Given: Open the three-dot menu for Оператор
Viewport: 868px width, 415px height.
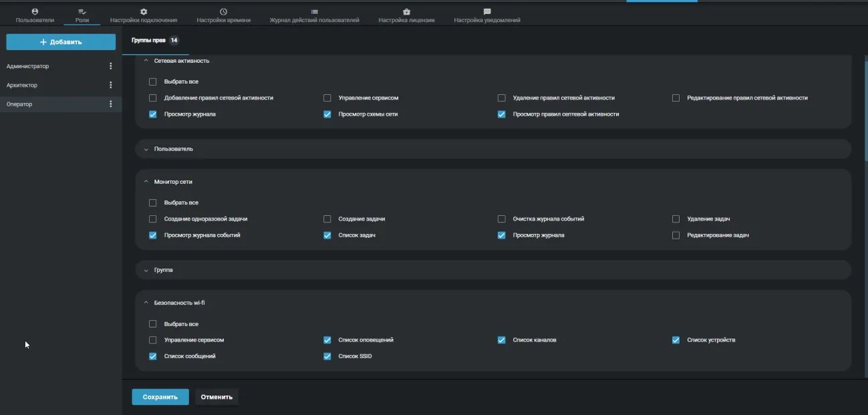Looking at the screenshot, I should pos(111,104).
